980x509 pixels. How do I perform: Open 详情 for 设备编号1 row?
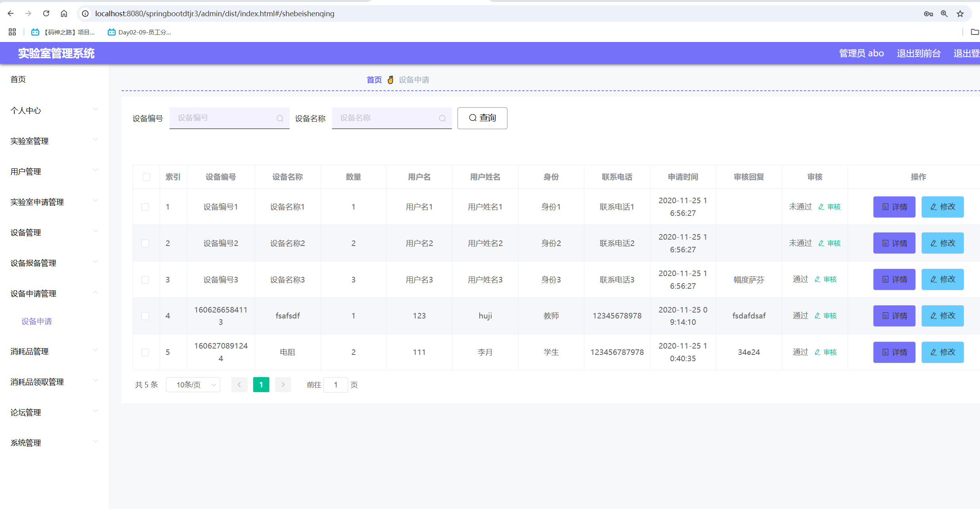[894, 207]
